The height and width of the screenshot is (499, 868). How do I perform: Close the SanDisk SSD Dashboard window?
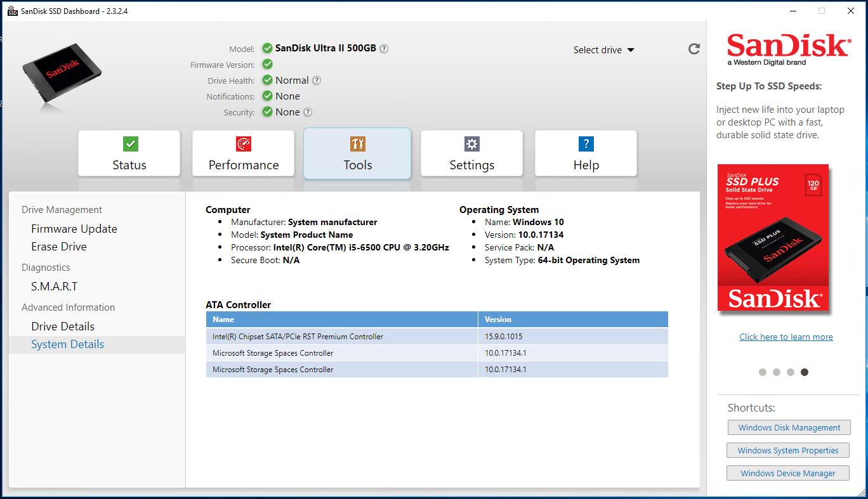851,11
